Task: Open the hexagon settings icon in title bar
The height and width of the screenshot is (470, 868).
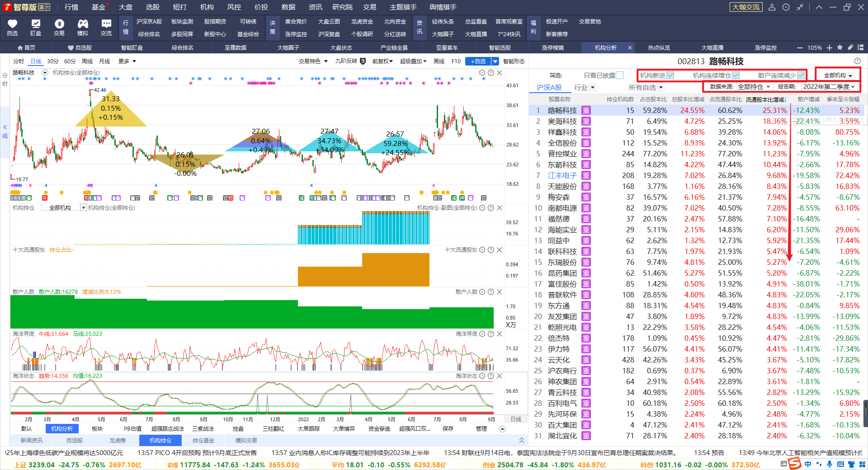Action: click(786, 7)
